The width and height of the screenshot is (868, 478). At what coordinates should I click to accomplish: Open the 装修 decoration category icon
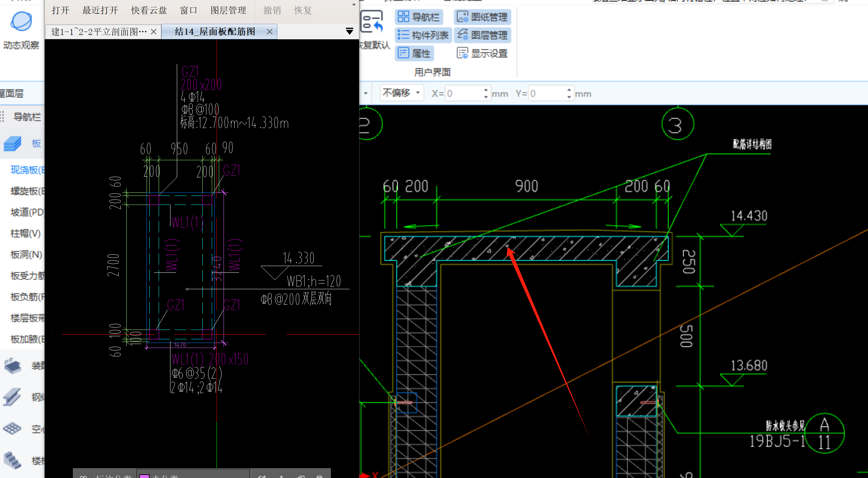click(x=12, y=365)
